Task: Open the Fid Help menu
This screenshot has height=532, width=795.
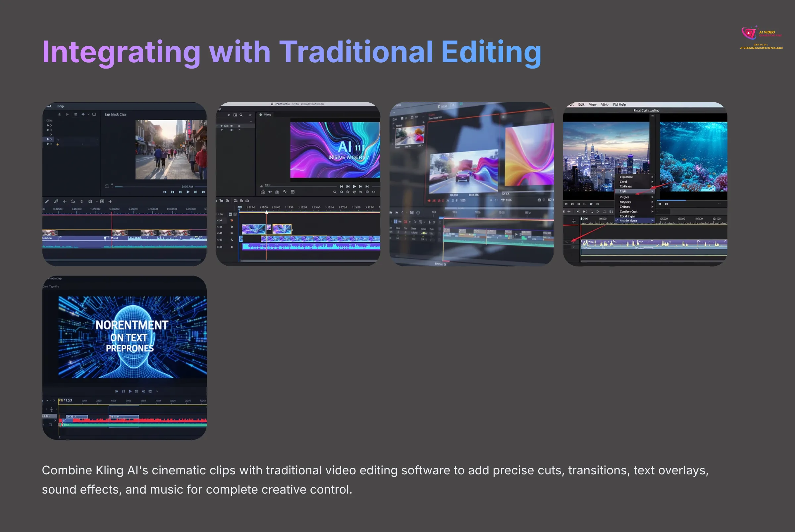Action: click(x=619, y=104)
